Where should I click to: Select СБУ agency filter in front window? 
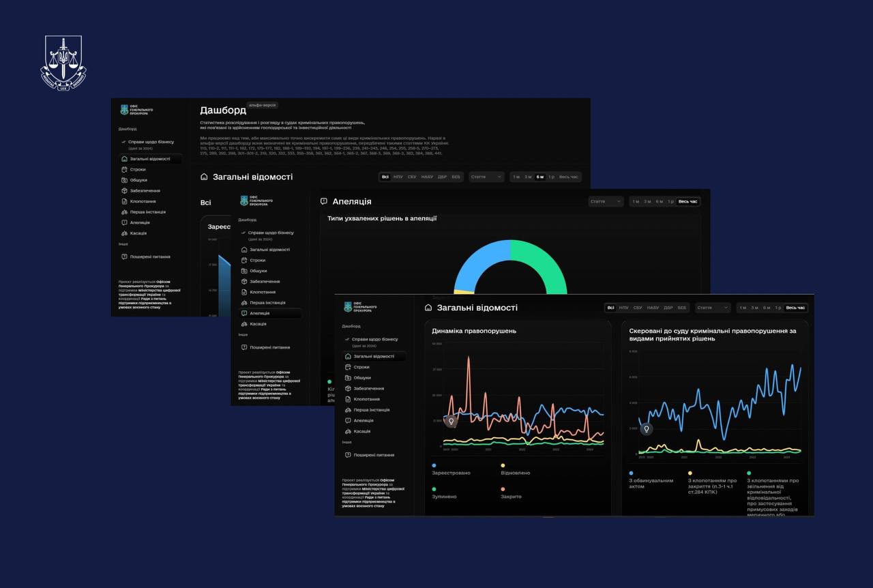tap(638, 308)
